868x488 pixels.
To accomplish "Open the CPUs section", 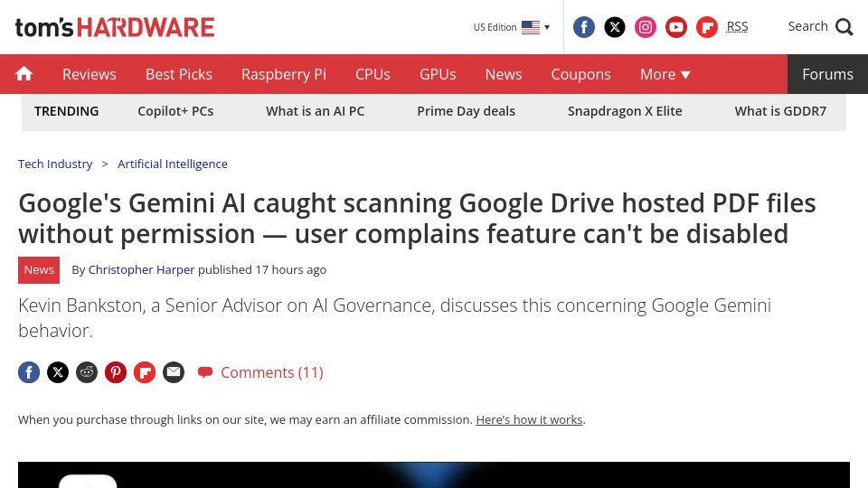I will pyautogui.click(x=373, y=74).
